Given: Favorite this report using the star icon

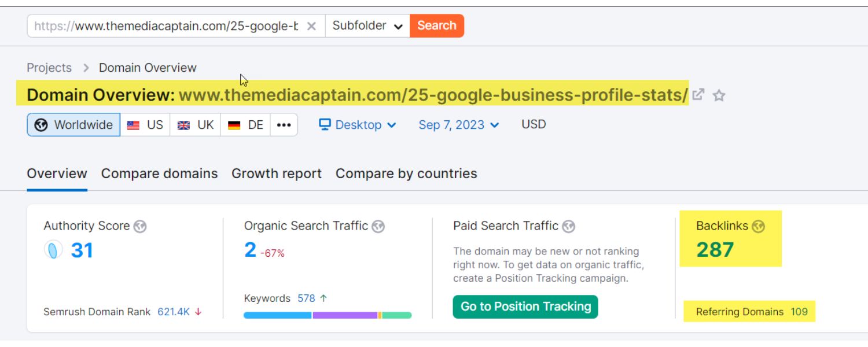Looking at the screenshot, I should [x=719, y=95].
